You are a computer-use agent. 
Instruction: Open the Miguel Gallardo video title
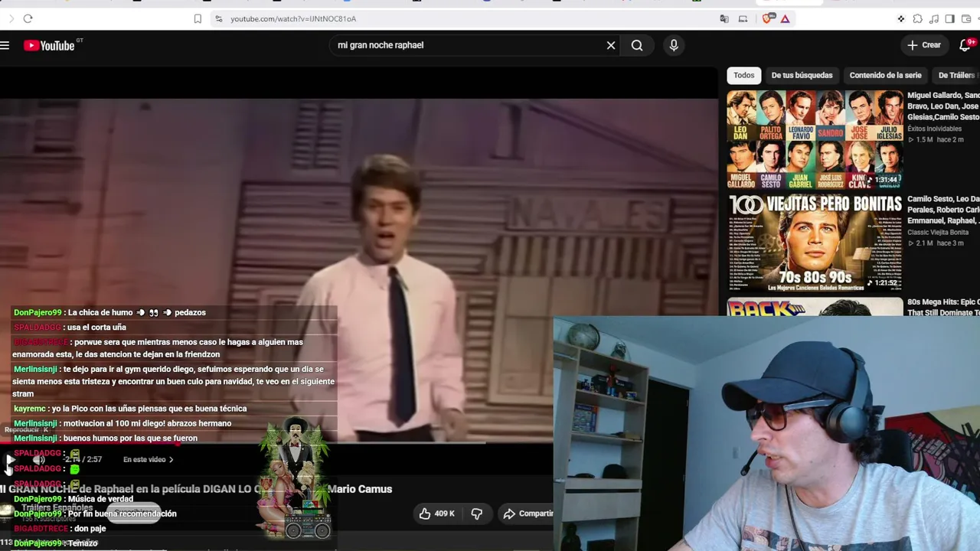(943, 106)
